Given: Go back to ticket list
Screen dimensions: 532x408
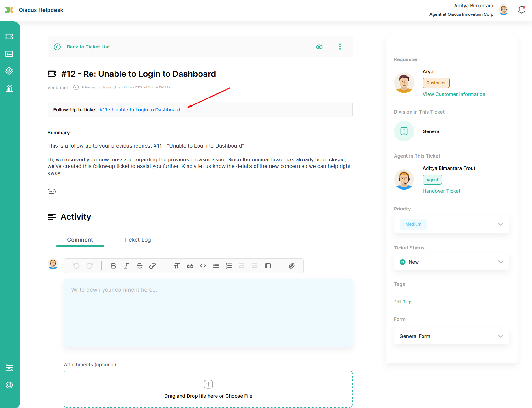Looking at the screenshot, I should 88,47.
